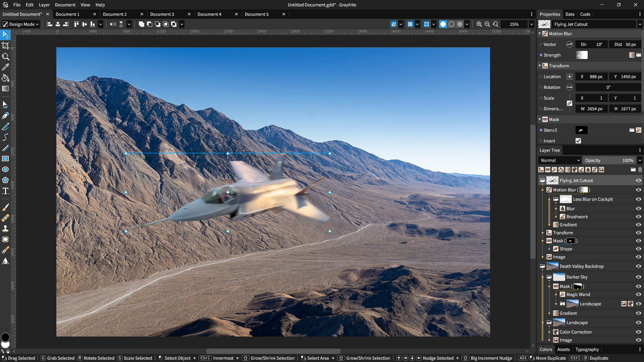644x362 pixels.
Task: Open the Design Mode dropdown
Action: pyautogui.click(x=21, y=24)
